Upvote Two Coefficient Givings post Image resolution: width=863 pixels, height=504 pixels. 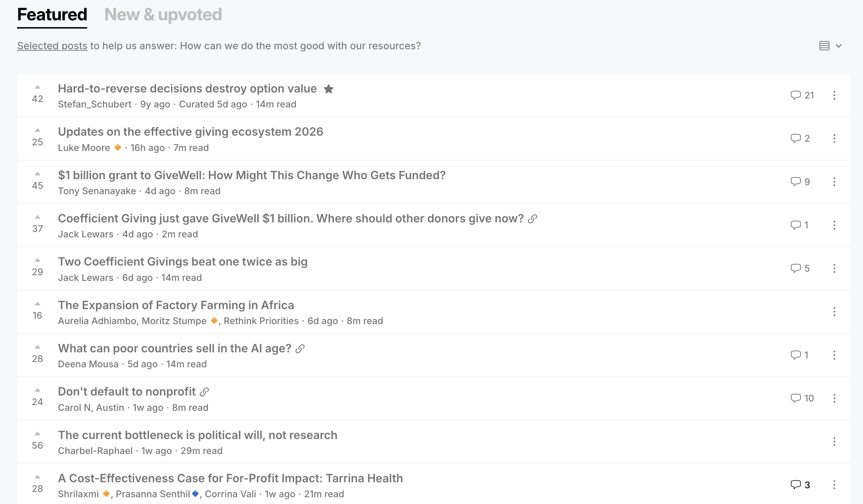click(37, 260)
